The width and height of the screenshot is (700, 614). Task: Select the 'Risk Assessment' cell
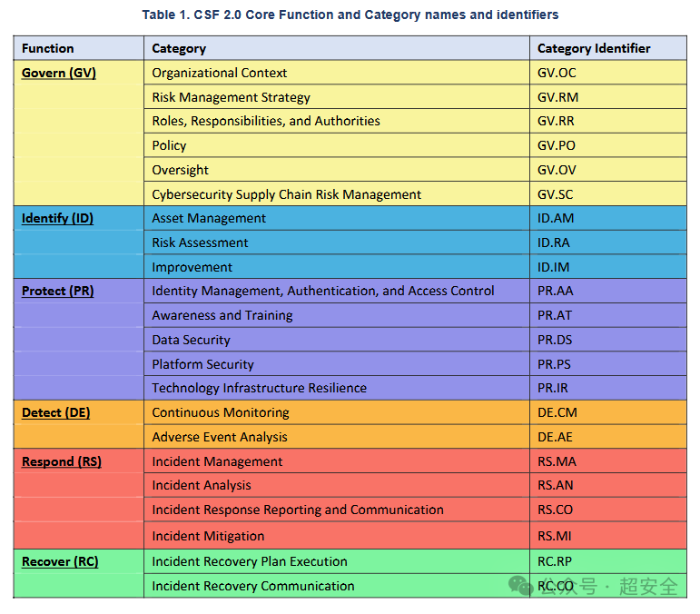tap(337, 243)
